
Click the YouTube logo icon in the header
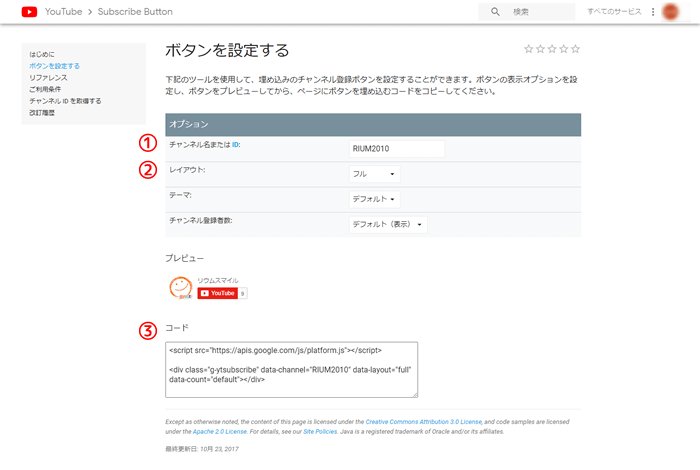tap(29, 12)
